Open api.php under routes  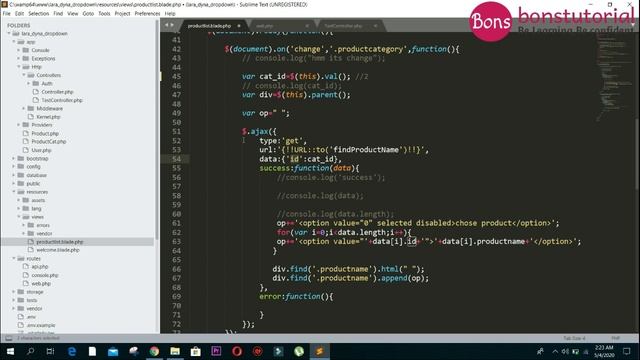click(40, 267)
